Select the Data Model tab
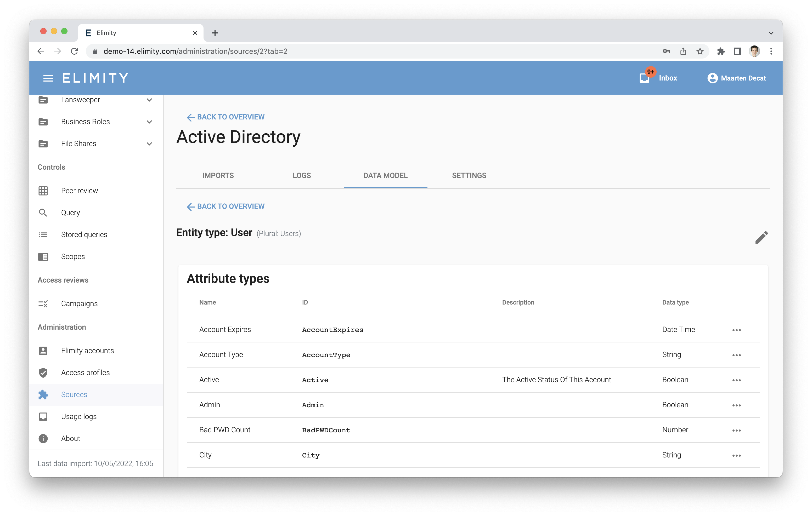The height and width of the screenshot is (516, 812). 385,176
